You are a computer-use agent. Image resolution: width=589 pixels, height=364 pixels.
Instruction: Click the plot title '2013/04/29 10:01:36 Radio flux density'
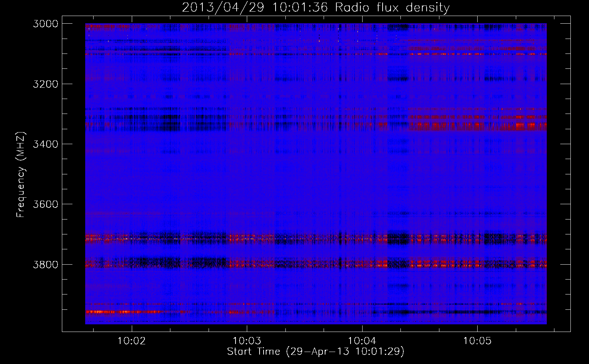coord(316,7)
